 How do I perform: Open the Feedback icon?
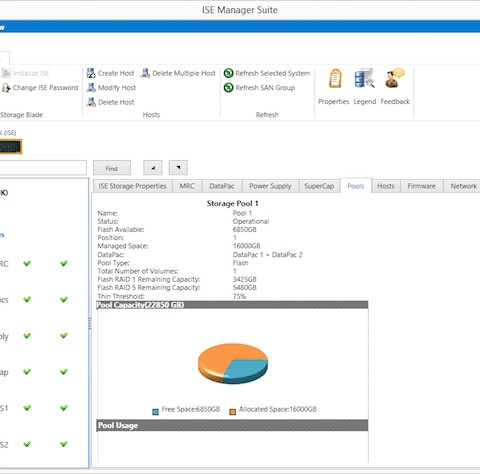(395, 78)
